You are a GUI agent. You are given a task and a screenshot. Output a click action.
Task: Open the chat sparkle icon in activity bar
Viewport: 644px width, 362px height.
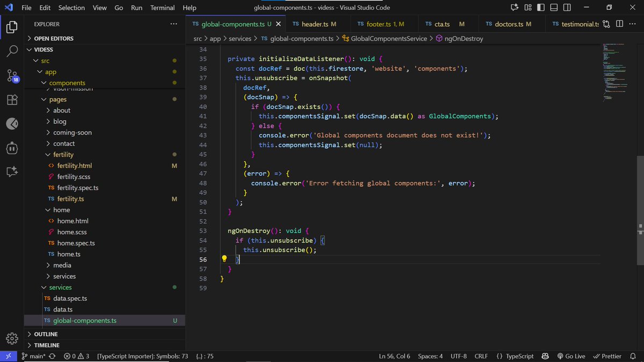click(12, 172)
